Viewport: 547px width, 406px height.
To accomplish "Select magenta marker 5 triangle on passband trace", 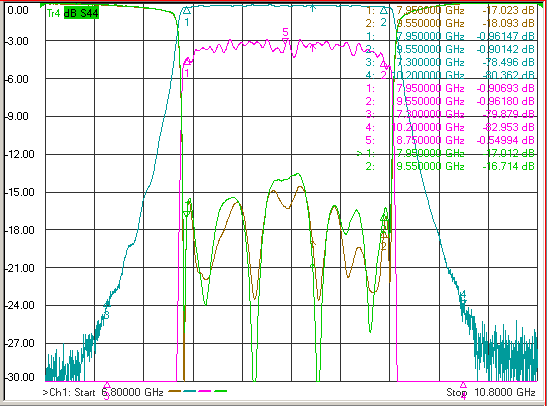I will click(x=285, y=41).
